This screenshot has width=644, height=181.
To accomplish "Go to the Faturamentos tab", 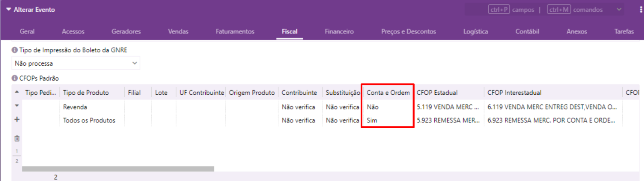I will [235, 31].
